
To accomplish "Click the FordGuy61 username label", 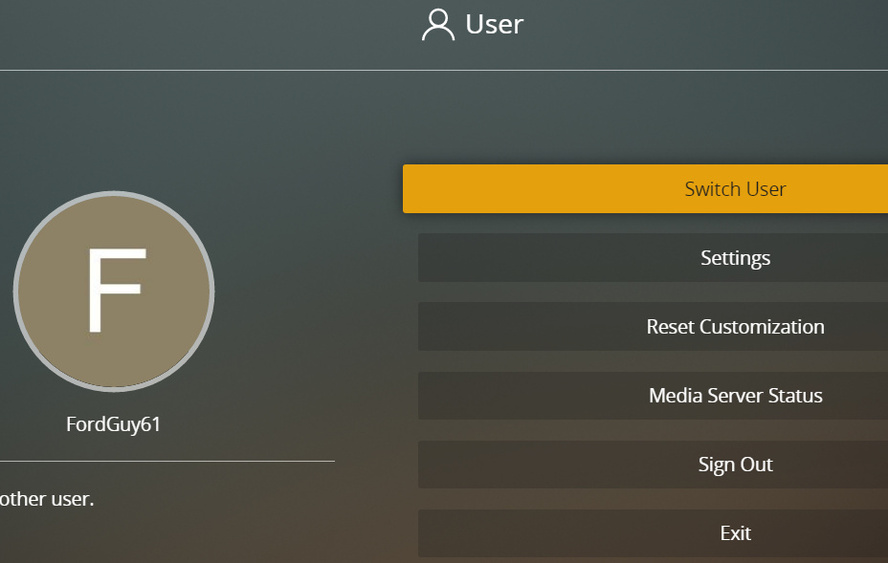I will tap(114, 424).
